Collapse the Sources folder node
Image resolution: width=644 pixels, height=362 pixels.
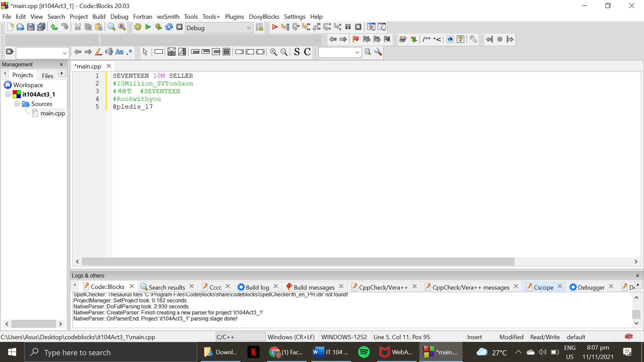click(17, 104)
